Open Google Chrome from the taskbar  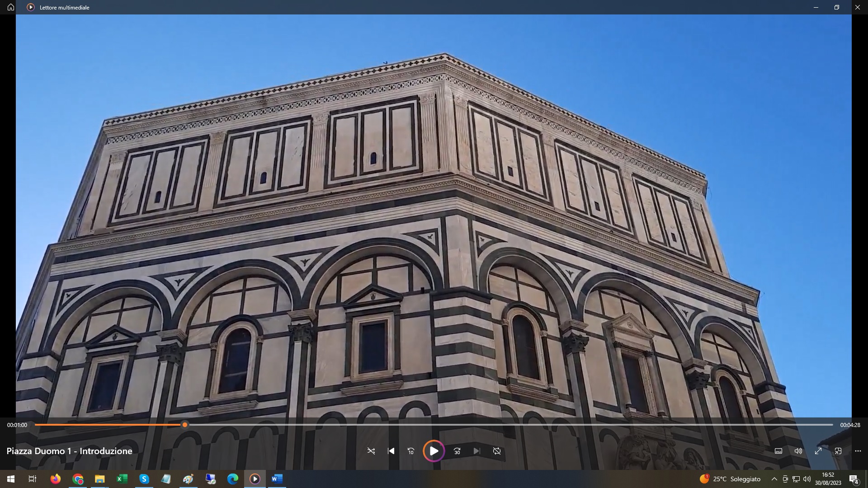[78, 479]
